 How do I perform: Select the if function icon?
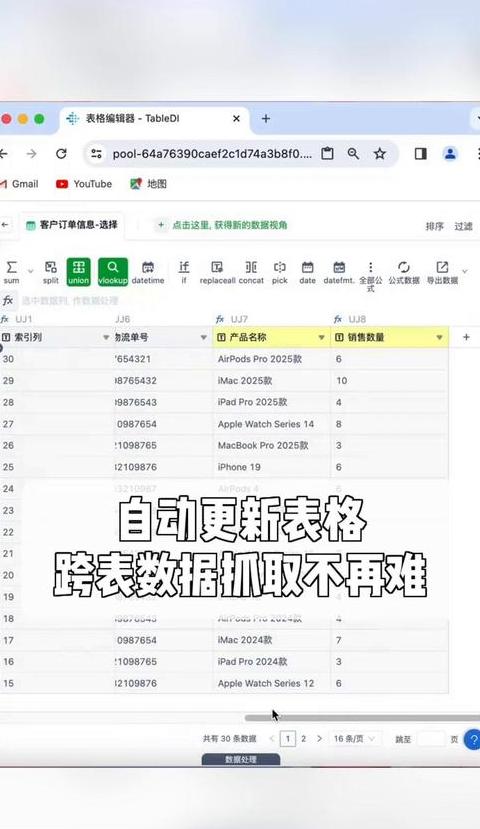(183, 272)
